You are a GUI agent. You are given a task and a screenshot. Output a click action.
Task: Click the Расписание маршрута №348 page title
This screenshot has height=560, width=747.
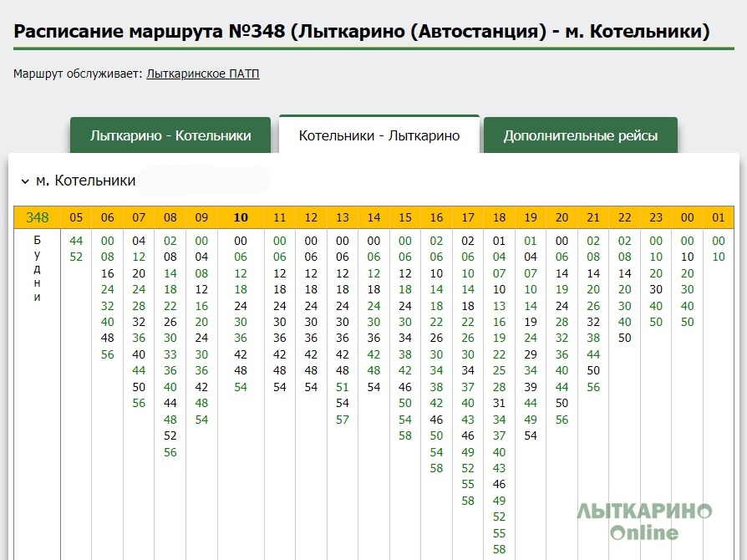pos(362,32)
